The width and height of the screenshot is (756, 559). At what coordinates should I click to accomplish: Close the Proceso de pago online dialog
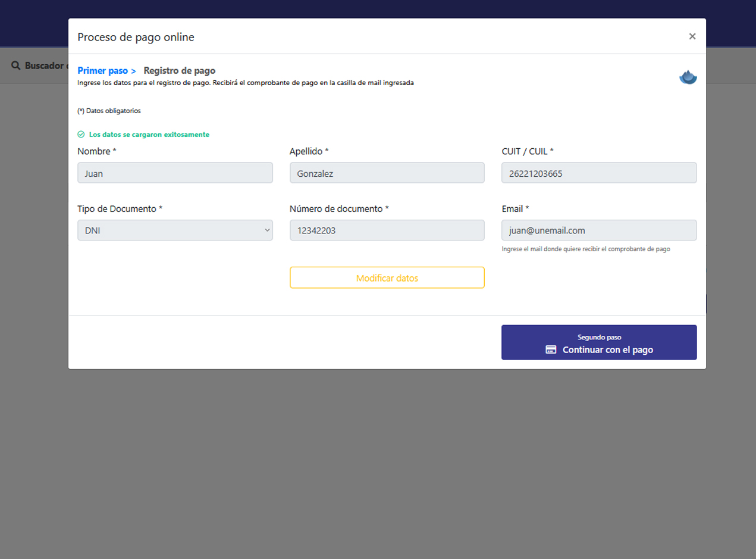(x=692, y=36)
